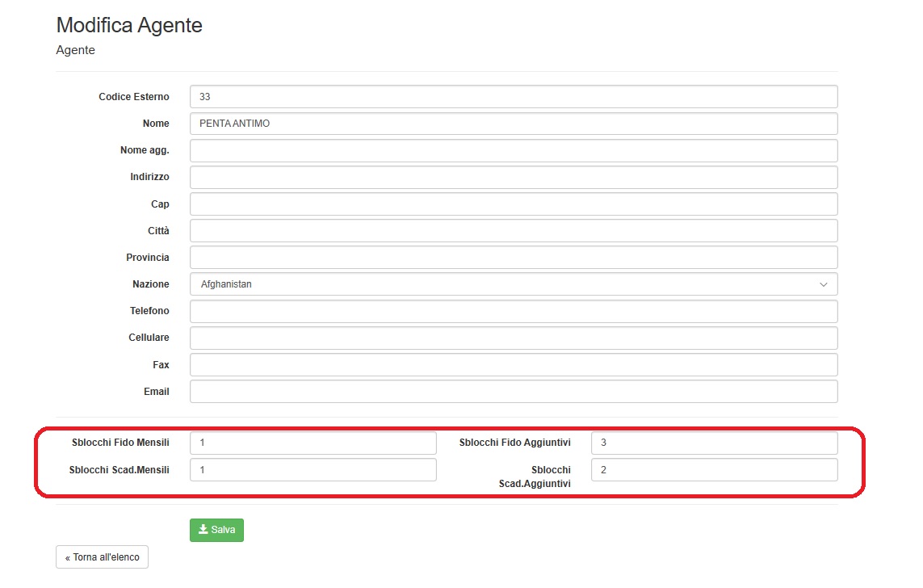This screenshot has height=588, width=923.
Task: Click the Telefono input field
Action: [513, 311]
